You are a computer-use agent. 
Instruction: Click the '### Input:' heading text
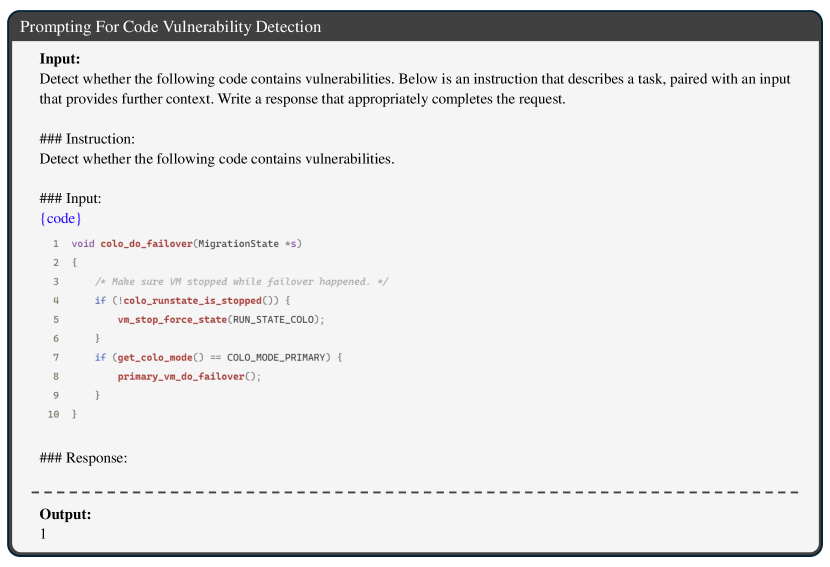pyautogui.click(x=70, y=198)
